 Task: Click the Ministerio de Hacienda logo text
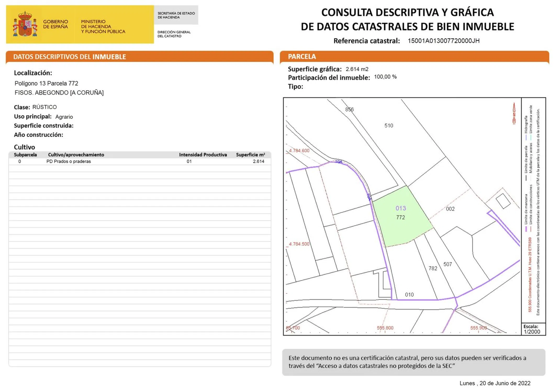point(103,26)
